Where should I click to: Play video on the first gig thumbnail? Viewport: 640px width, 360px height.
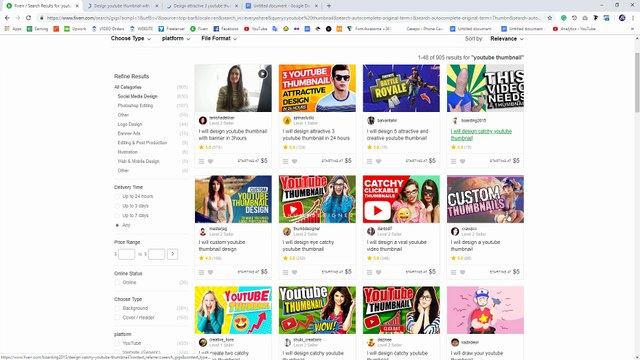(x=262, y=73)
